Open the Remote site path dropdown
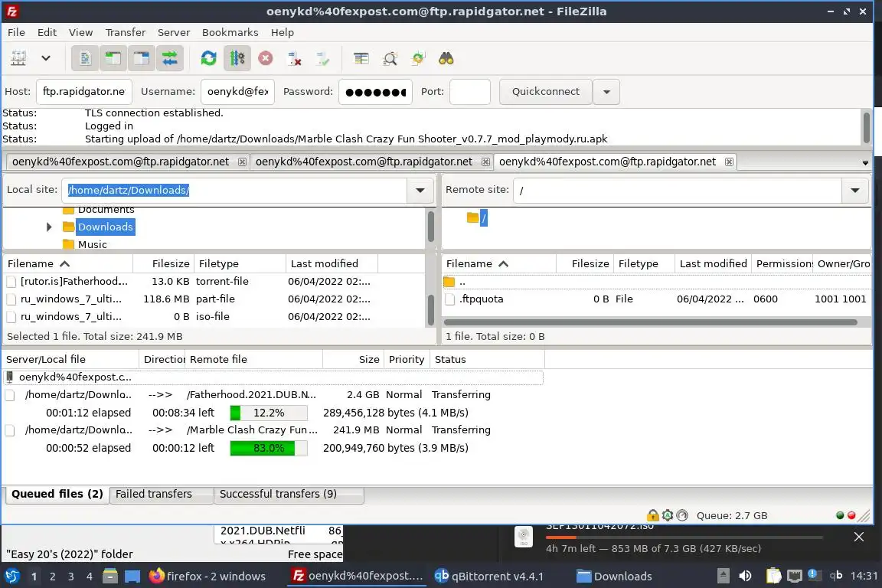882x588 pixels. click(855, 190)
